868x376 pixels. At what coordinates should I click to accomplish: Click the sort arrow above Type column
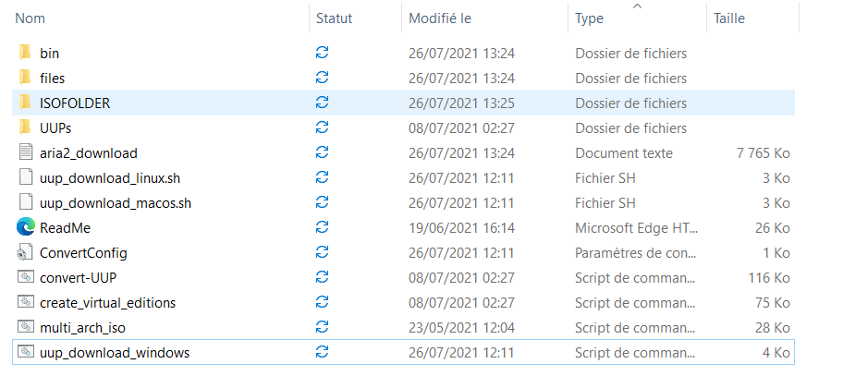(x=637, y=6)
